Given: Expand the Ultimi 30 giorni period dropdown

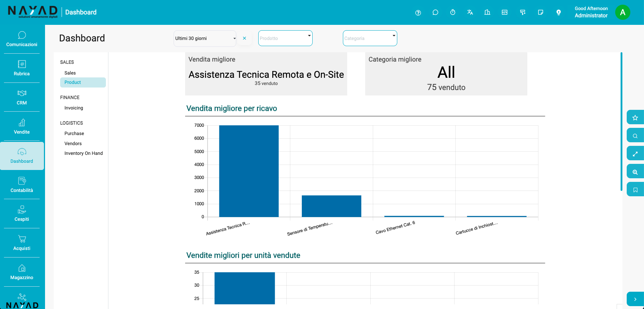Looking at the screenshot, I should (205, 39).
